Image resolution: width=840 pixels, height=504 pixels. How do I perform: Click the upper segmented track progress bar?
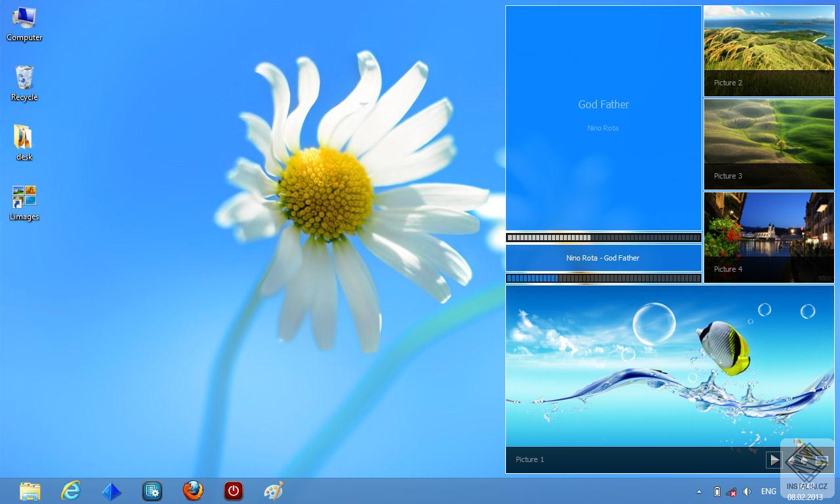[604, 238]
